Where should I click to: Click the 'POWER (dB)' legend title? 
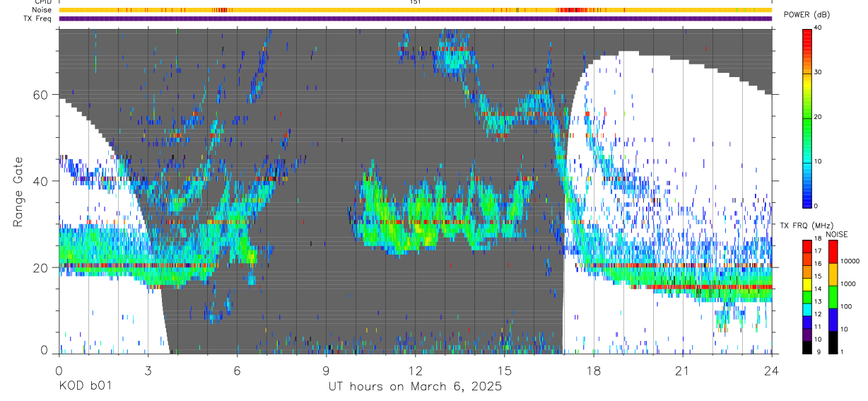click(807, 15)
